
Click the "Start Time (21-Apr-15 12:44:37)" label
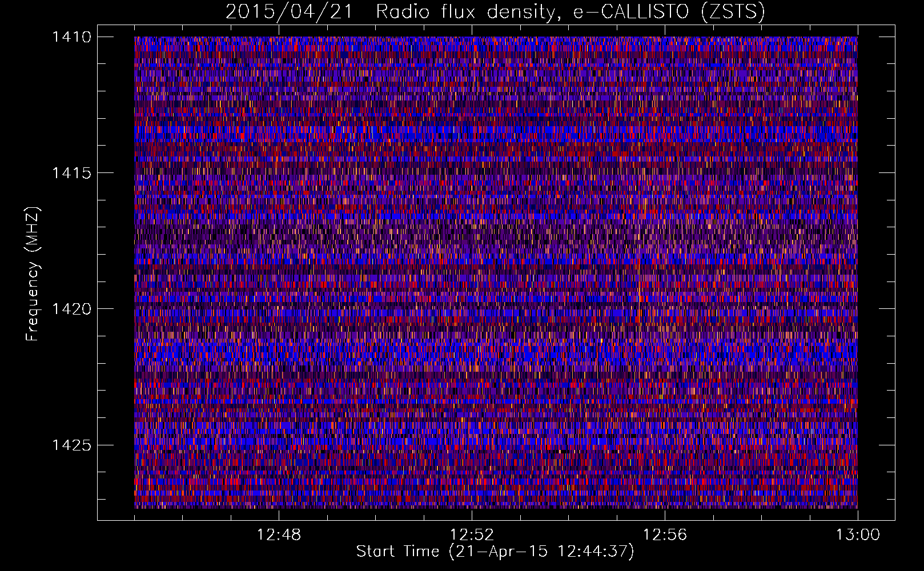pyautogui.click(x=495, y=552)
